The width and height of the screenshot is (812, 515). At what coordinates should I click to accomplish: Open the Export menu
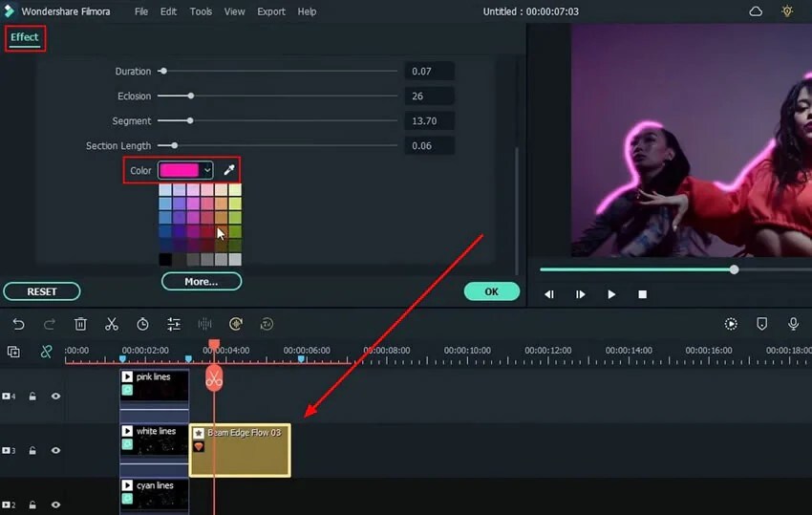click(271, 11)
